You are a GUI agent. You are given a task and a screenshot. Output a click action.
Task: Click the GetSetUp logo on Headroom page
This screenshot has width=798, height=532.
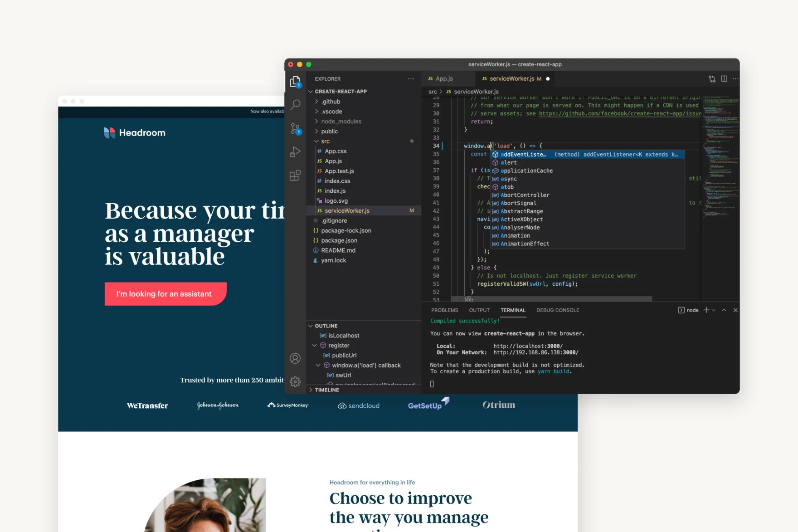click(428, 404)
